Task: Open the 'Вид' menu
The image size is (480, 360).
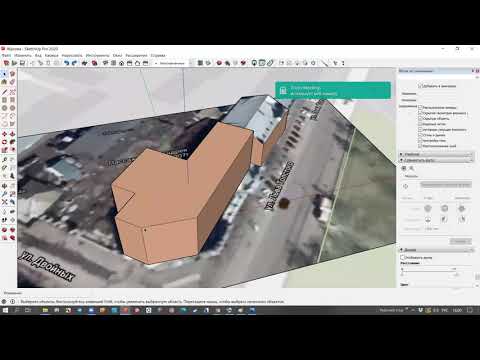Action: 38,55
